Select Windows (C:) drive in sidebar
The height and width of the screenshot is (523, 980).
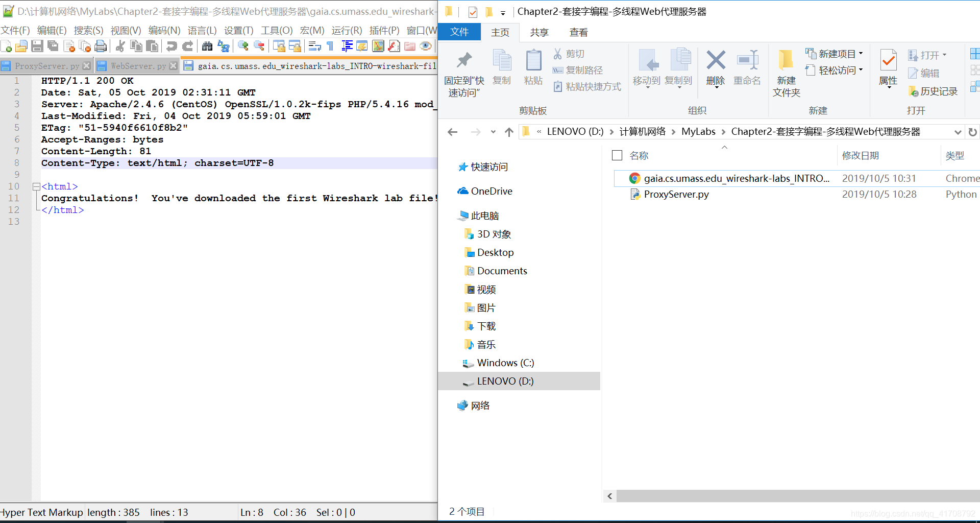(498, 363)
